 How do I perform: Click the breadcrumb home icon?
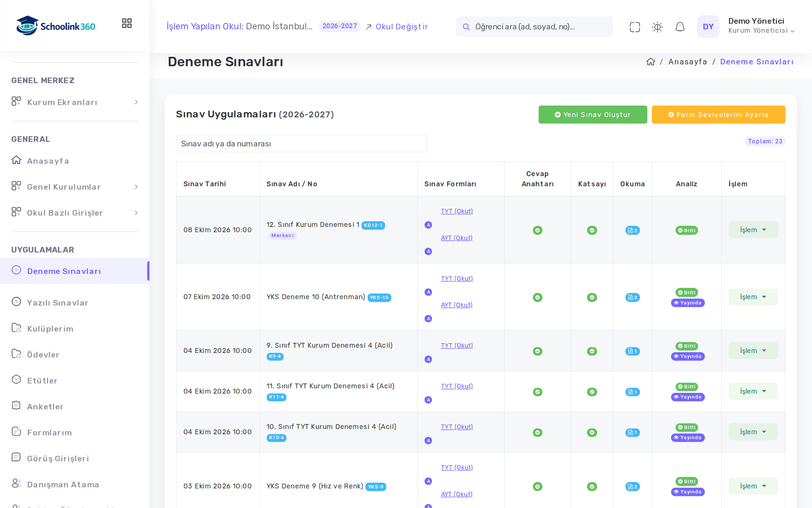651,62
